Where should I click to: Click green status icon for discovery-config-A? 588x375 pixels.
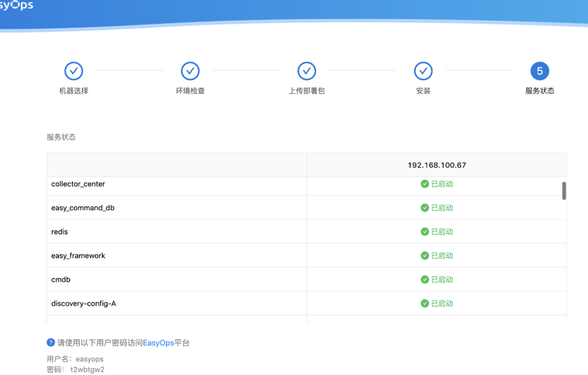coord(424,304)
